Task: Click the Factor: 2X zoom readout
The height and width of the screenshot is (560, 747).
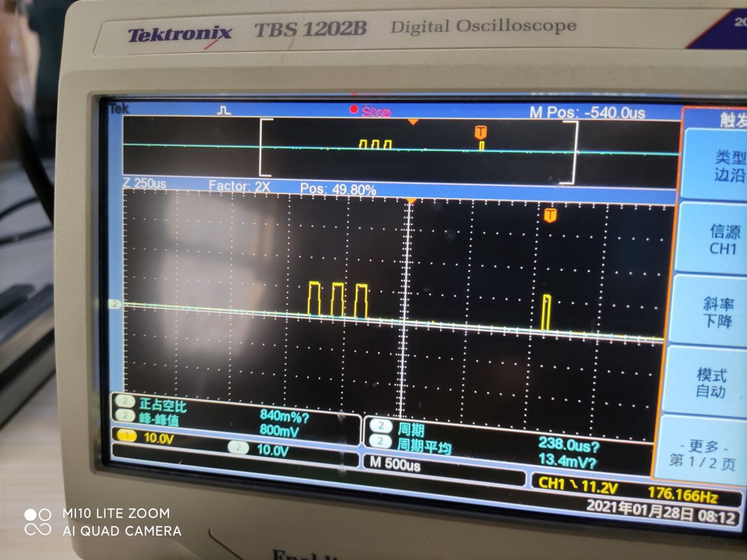Action: tap(239, 186)
